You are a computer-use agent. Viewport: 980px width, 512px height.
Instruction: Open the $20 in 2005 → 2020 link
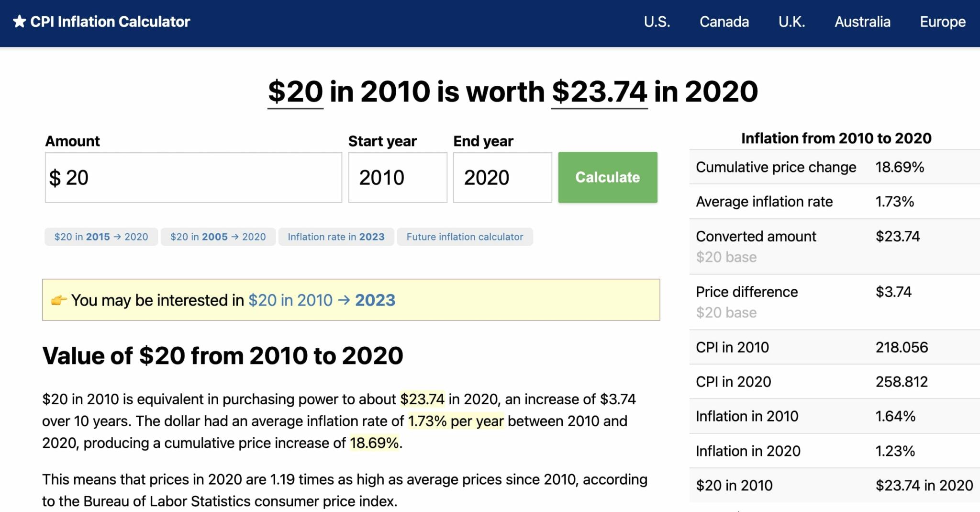[x=218, y=237]
